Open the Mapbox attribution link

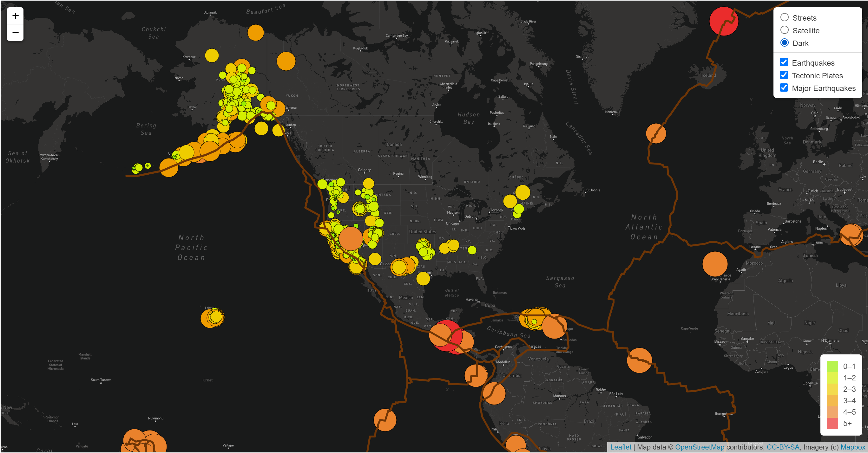click(x=853, y=447)
